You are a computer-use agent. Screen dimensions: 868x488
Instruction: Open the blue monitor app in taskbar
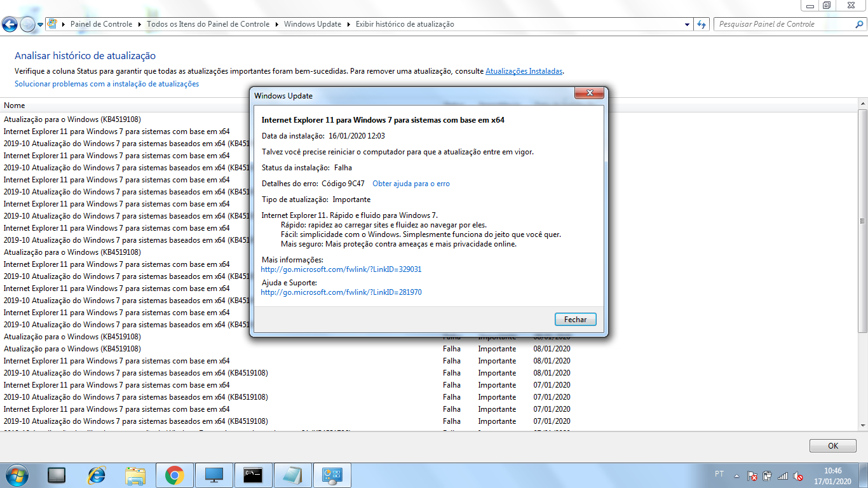(x=214, y=475)
